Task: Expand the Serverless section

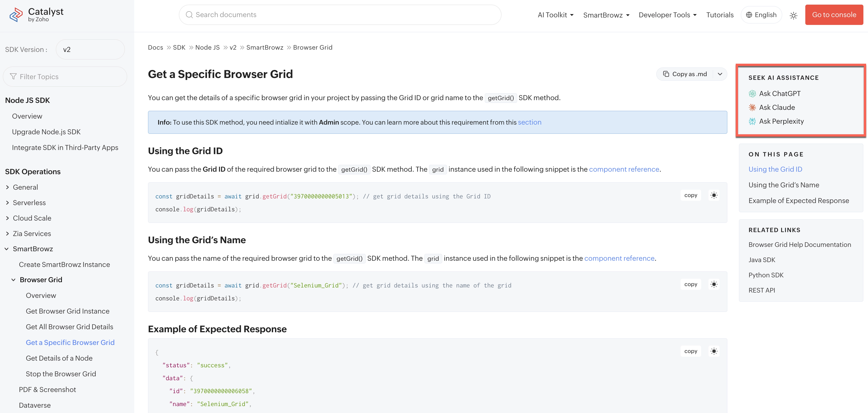Action: tap(7, 202)
